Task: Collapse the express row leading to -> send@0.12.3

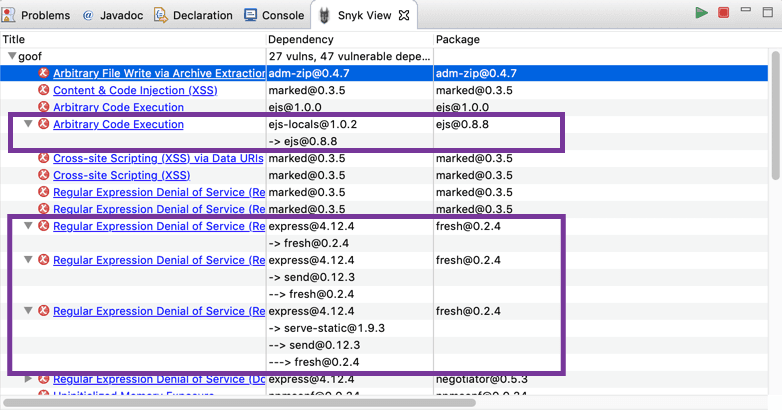Action: 28,259
